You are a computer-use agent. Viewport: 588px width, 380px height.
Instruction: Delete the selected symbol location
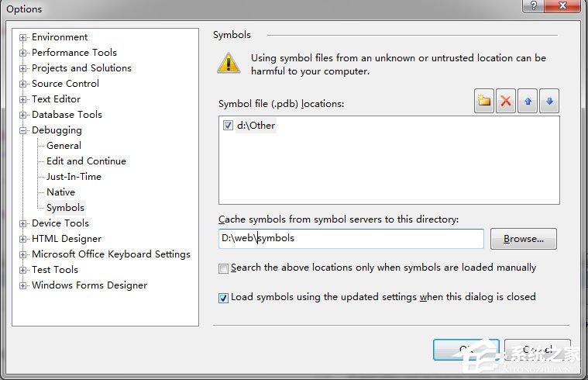(x=506, y=101)
